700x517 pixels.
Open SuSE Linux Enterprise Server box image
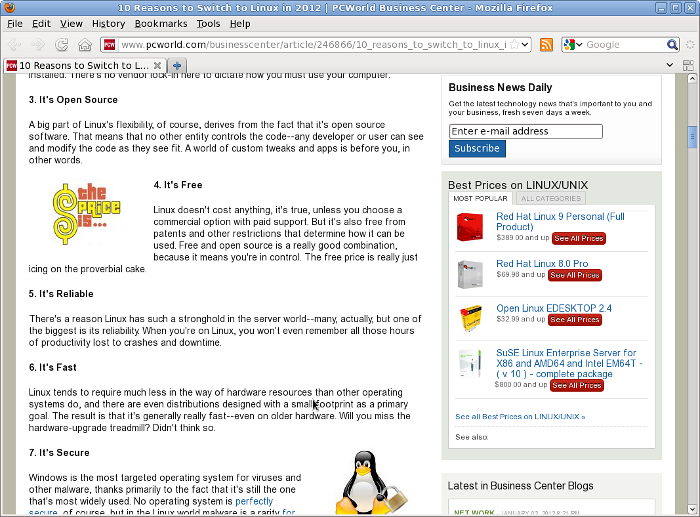click(470, 363)
